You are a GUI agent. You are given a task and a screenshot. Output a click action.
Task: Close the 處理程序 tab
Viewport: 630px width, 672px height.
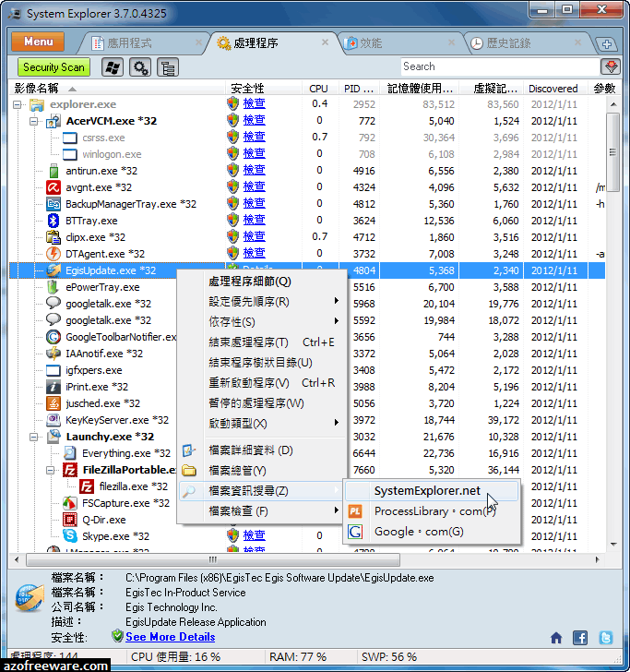tap(325, 42)
